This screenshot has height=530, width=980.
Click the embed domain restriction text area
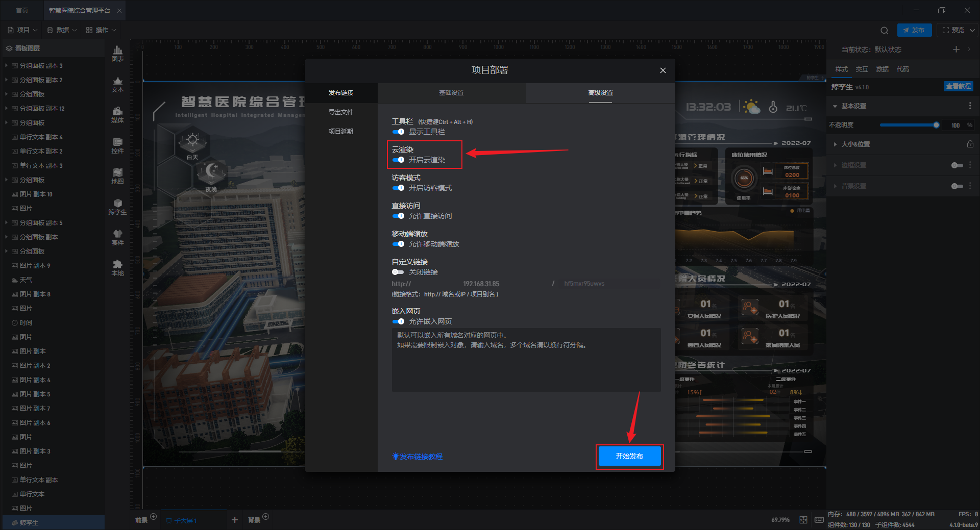pos(526,360)
